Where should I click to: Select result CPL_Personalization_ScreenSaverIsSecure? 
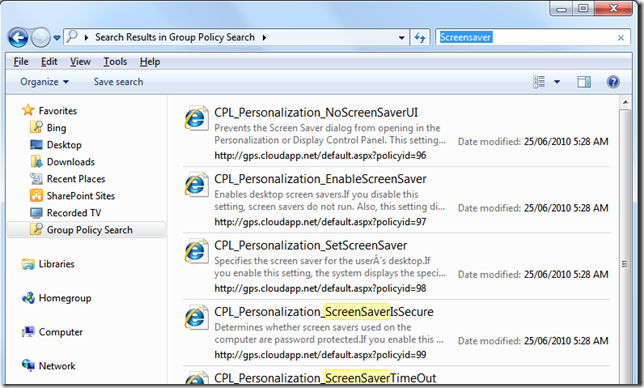coord(324,312)
